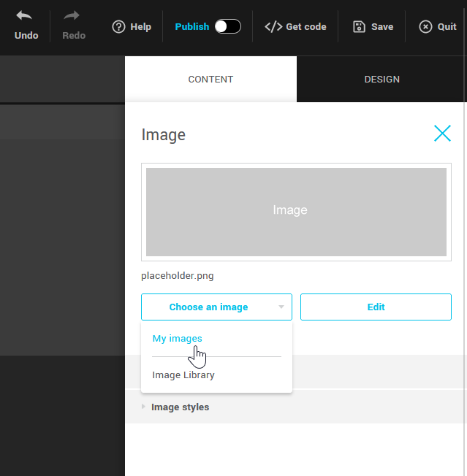
Task: Toggle the Publish switch
Action: (227, 27)
